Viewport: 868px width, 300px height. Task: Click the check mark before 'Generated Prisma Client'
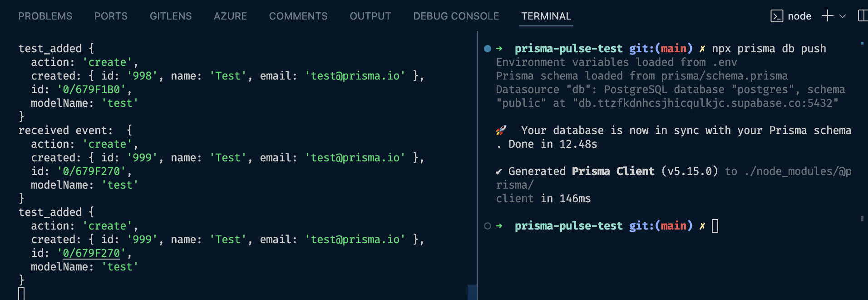click(x=499, y=172)
